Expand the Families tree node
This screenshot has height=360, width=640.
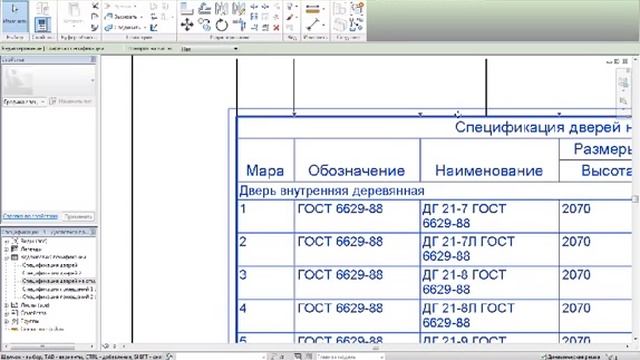point(7,313)
